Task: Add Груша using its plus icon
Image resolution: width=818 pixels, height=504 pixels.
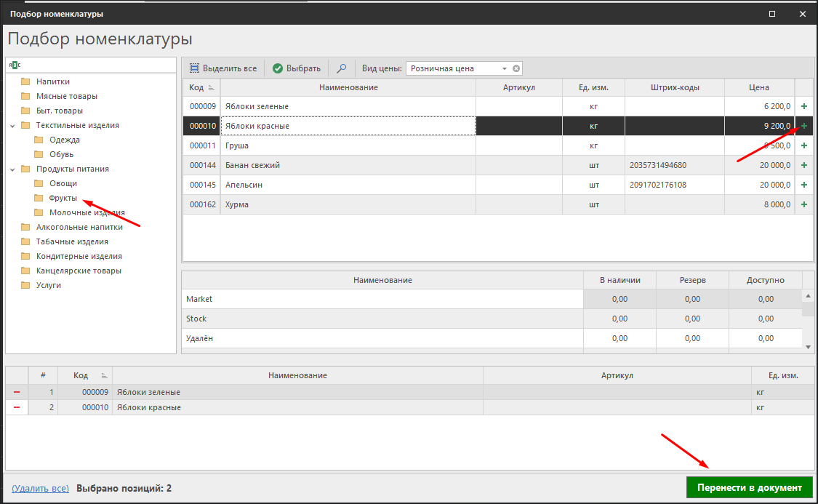Action: (x=803, y=145)
